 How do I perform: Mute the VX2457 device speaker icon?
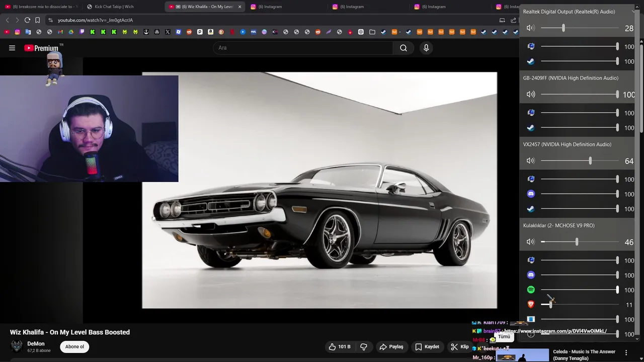[x=530, y=161]
